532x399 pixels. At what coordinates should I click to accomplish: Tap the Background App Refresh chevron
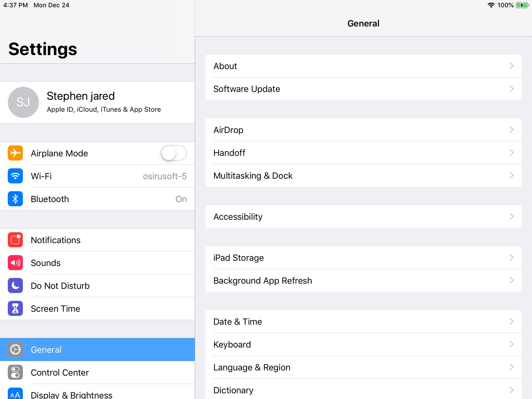pyautogui.click(x=511, y=280)
